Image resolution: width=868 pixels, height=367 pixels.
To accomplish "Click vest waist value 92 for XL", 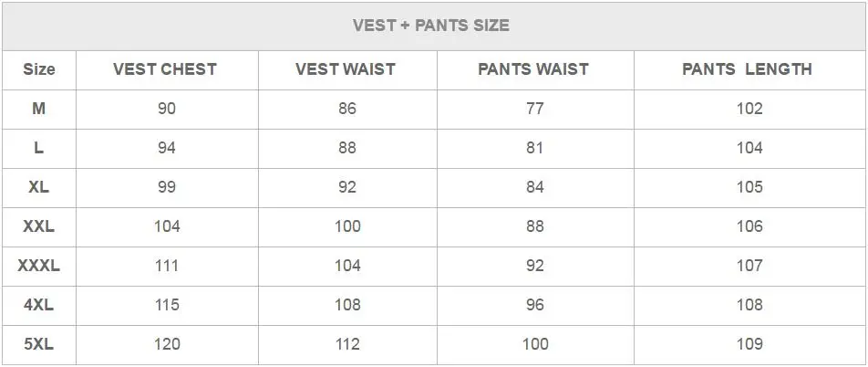I will 347,187.
